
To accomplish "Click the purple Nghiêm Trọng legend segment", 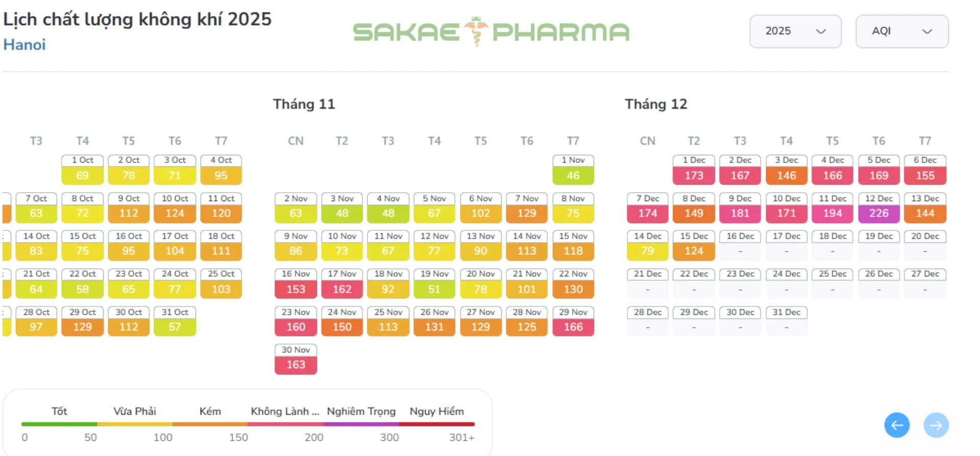I will click(361, 424).
